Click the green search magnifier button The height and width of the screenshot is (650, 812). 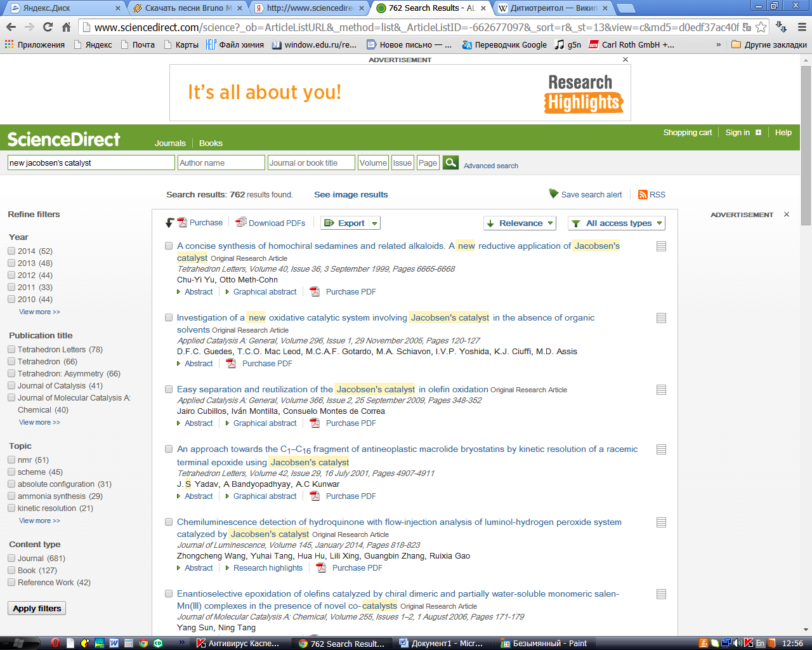point(450,162)
